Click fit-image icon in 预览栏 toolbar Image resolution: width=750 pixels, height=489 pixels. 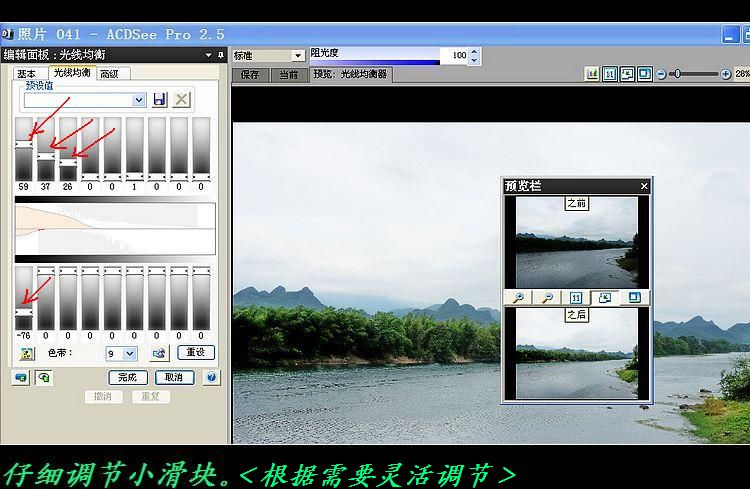[605, 298]
